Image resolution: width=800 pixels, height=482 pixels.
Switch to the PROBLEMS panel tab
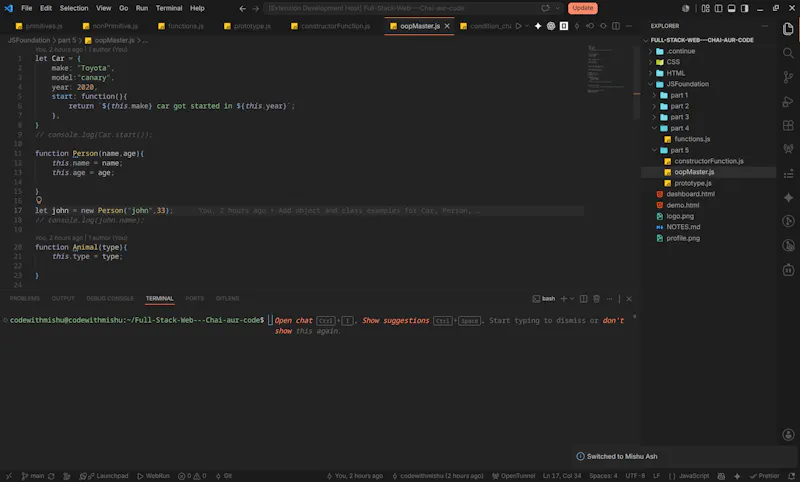(x=24, y=299)
